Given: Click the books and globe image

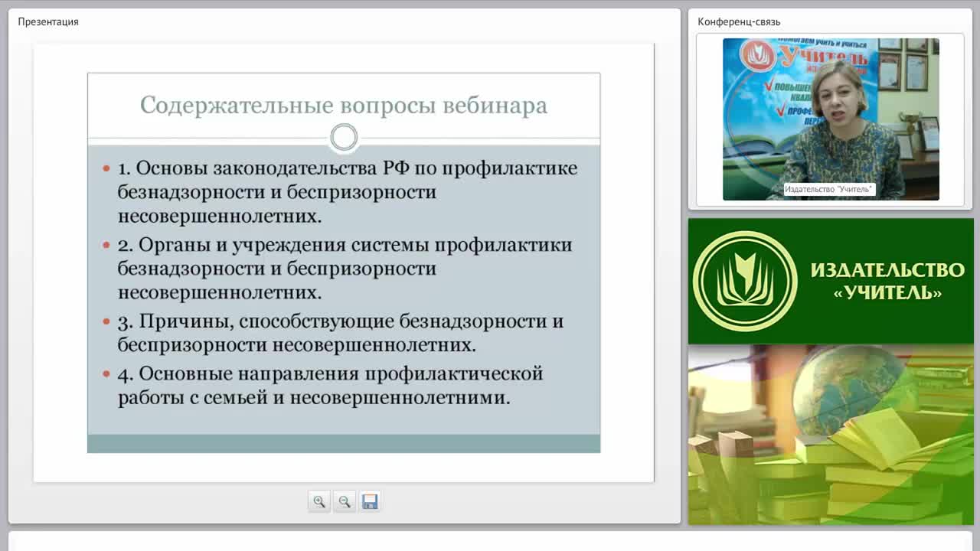Looking at the screenshot, I should [x=831, y=435].
